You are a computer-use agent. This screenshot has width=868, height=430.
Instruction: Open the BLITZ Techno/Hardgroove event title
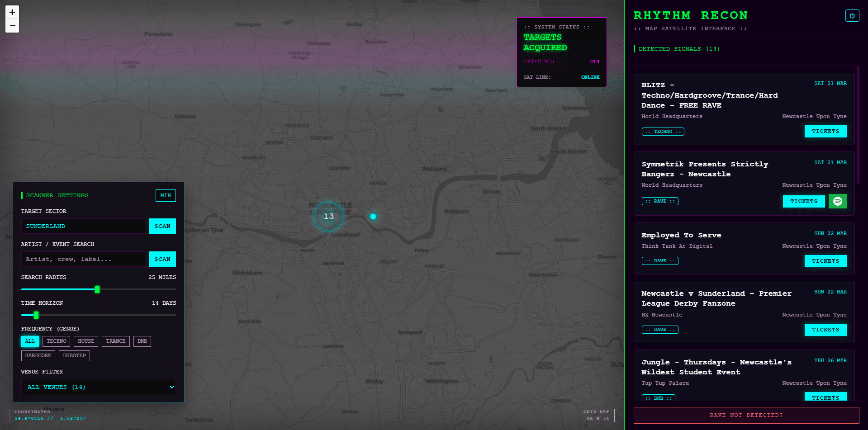pyautogui.click(x=710, y=95)
